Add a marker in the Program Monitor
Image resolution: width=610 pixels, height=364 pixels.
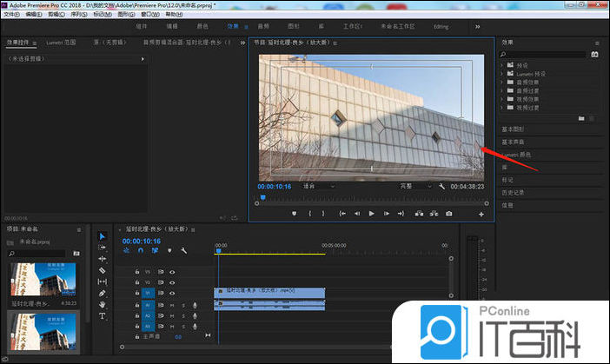click(294, 213)
